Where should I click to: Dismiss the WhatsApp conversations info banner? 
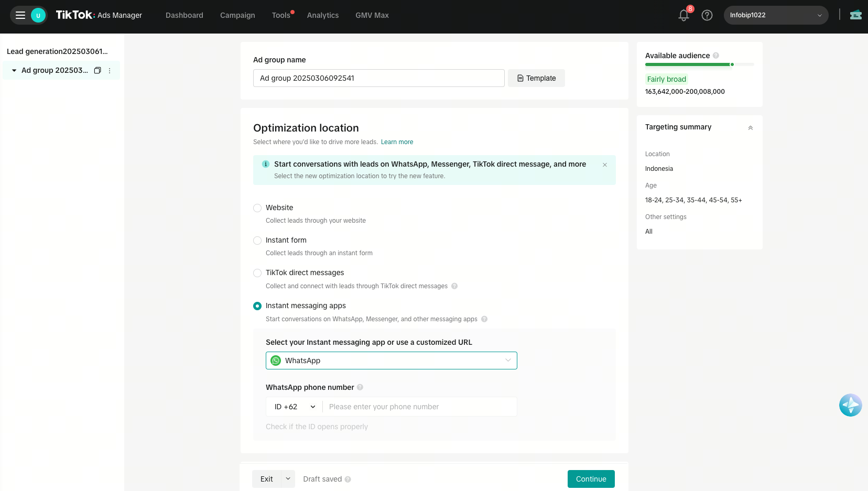click(x=605, y=165)
